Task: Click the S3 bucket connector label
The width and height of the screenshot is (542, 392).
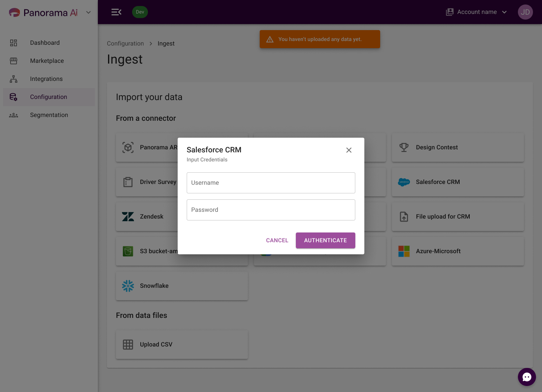Action: pos(158,251)
